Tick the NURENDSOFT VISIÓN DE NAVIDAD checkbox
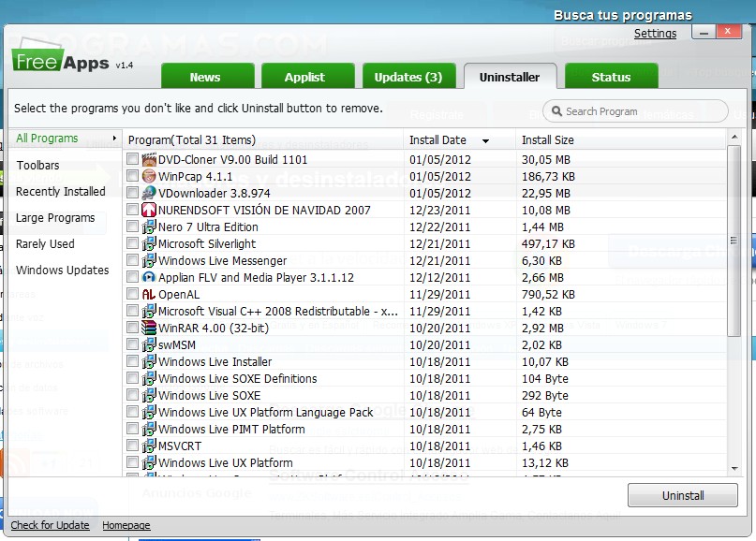The height and width of the screenshot is (541, 756). (x=132, y=210)
